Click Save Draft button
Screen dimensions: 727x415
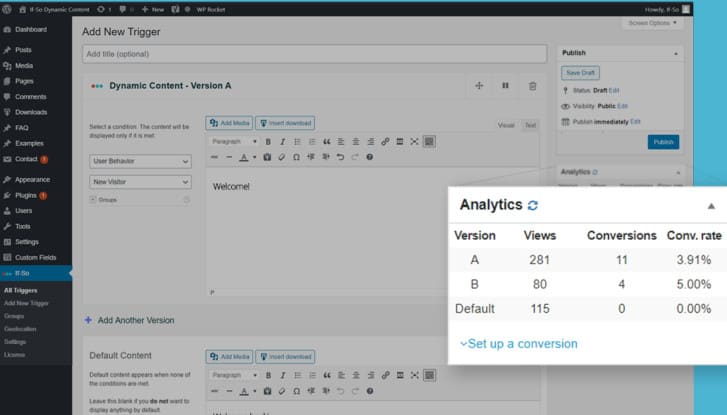(x=580, y=73)
